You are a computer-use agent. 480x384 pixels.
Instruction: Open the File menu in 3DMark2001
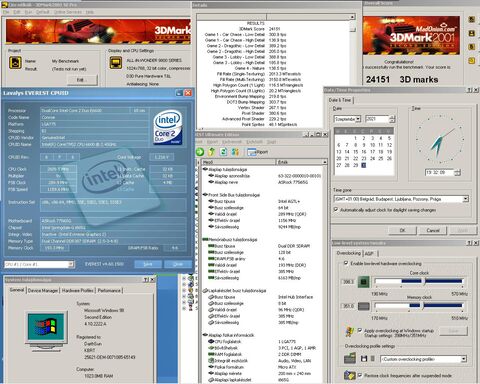point(6,12)
